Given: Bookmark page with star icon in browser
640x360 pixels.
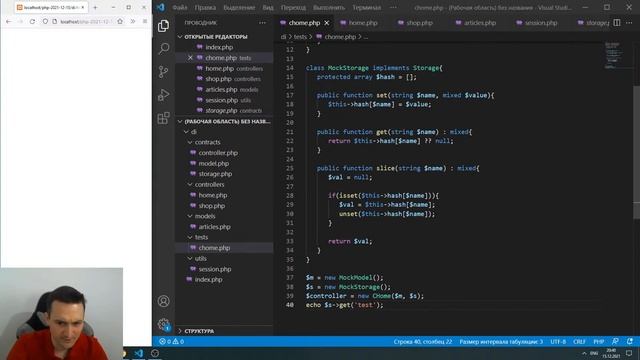Looking at the screenshot, I should 120,21.
